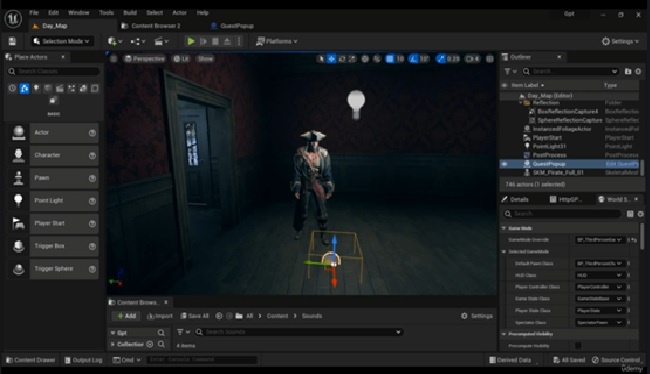
Task: Toggle grid snapping in the viewport
Action: pyautogui.click(x=390, y=59)
